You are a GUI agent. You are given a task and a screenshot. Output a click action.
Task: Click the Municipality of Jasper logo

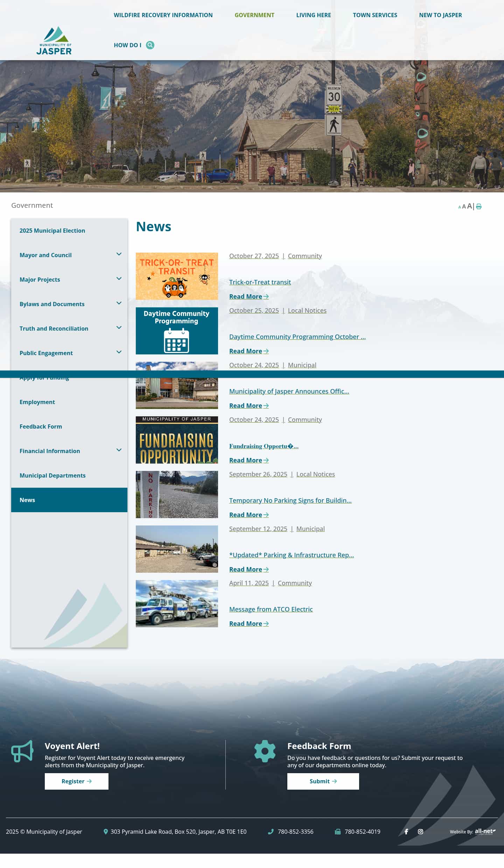(54, 41)
